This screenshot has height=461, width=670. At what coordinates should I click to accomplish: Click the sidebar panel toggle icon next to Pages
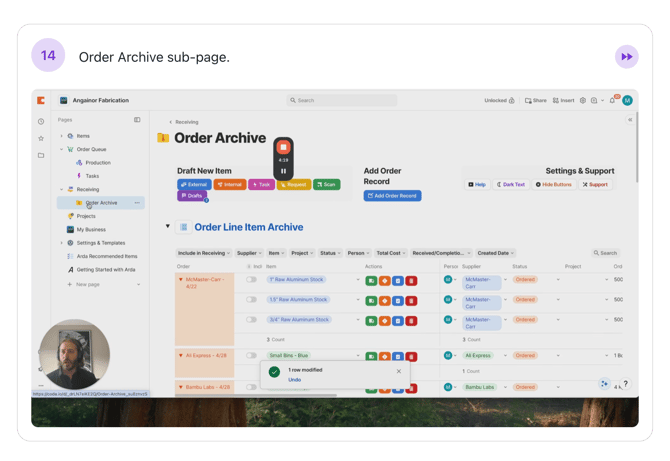137,120
